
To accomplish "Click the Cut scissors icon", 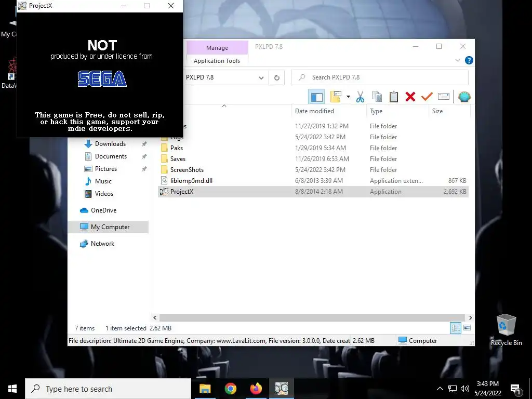I will (360, 97).
